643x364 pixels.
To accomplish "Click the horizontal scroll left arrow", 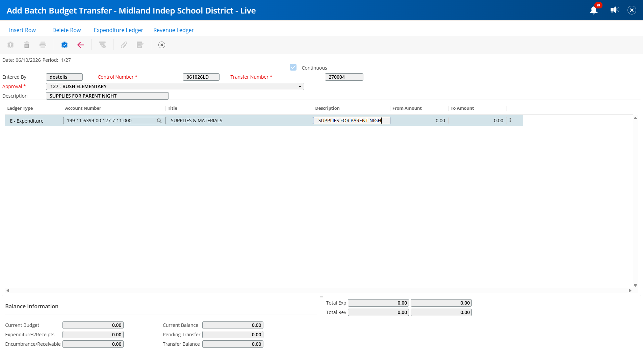I will coord(8,290).
